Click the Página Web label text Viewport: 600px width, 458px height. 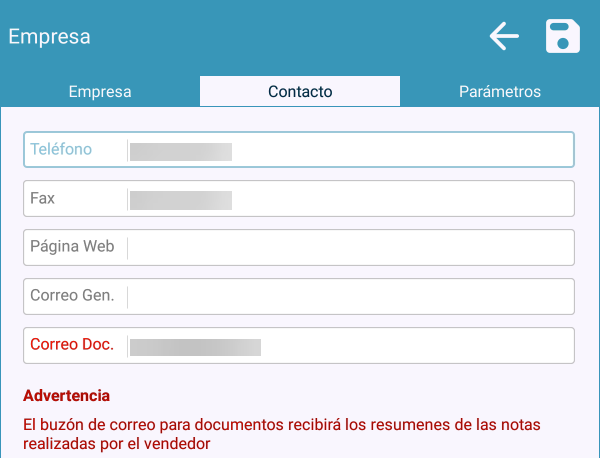point(72,246)
